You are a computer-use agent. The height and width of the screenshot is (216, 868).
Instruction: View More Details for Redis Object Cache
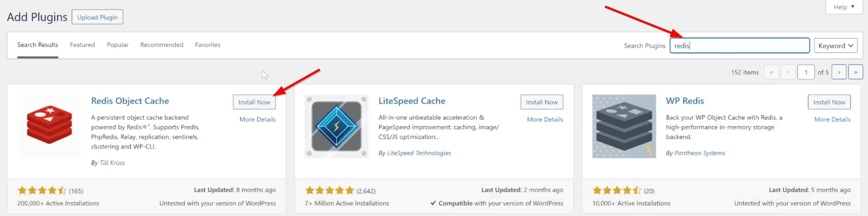(257, 119)
